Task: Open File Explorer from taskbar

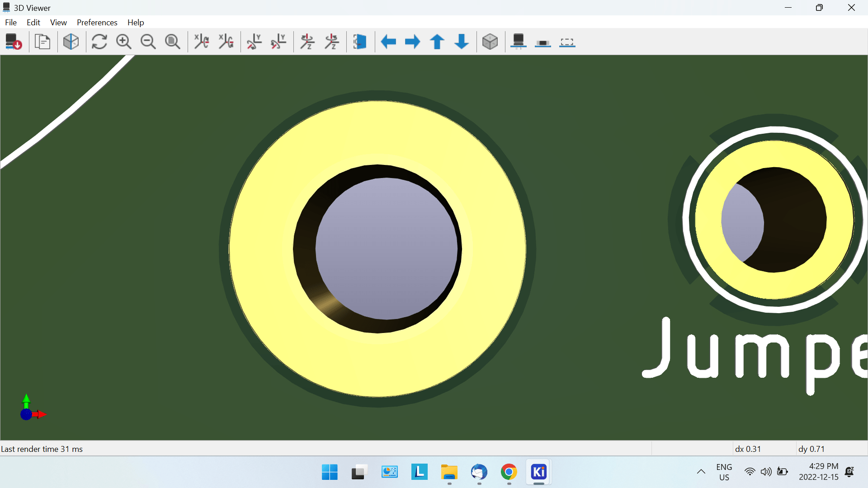Action: pos(449,472)
